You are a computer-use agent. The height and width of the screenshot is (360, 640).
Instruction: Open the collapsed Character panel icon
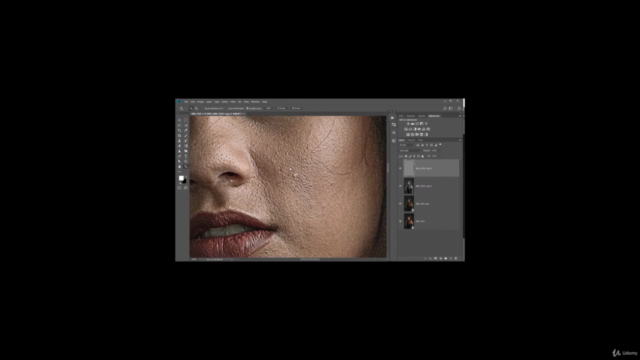(x=393, y=133)
